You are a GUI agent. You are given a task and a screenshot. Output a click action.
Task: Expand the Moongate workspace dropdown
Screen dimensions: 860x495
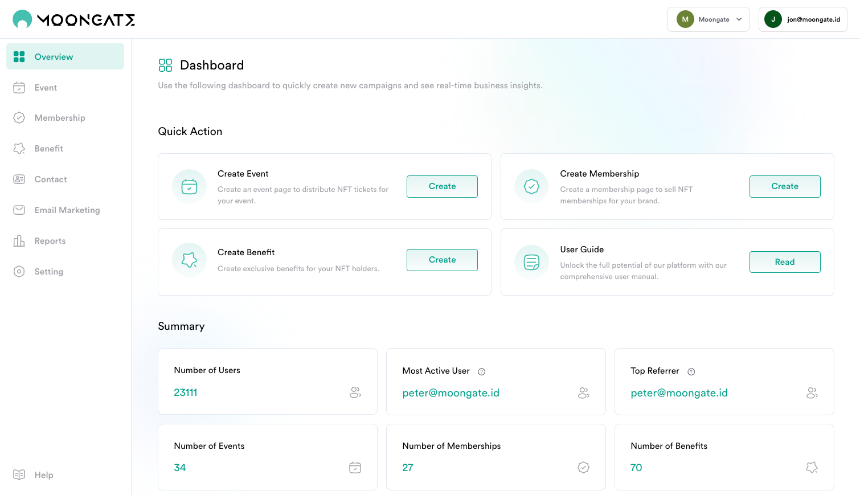point(708,20)
